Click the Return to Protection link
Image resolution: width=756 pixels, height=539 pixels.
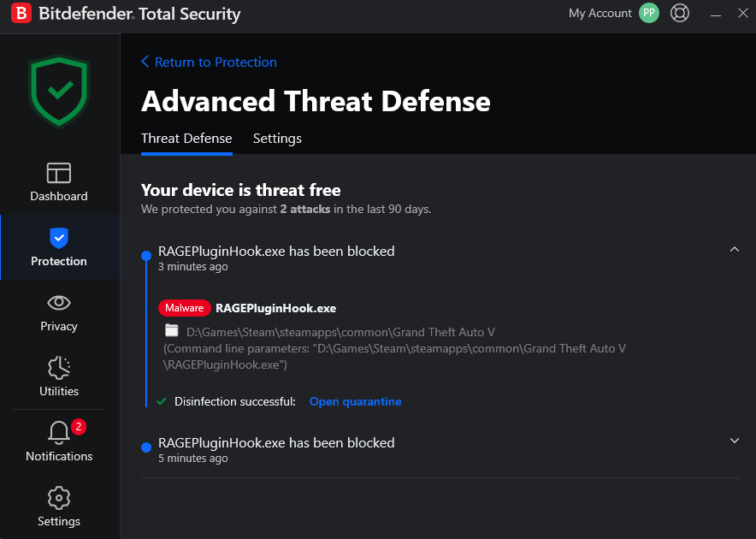[x=209, y=62]
